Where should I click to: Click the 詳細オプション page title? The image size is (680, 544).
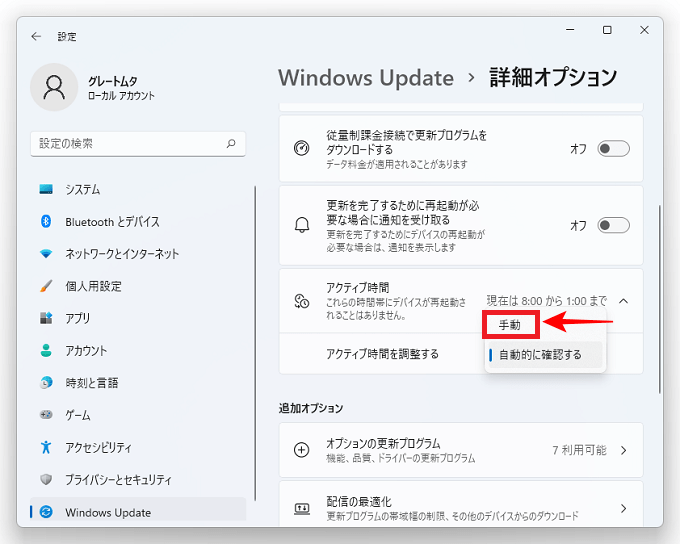[x=553, y=78]
